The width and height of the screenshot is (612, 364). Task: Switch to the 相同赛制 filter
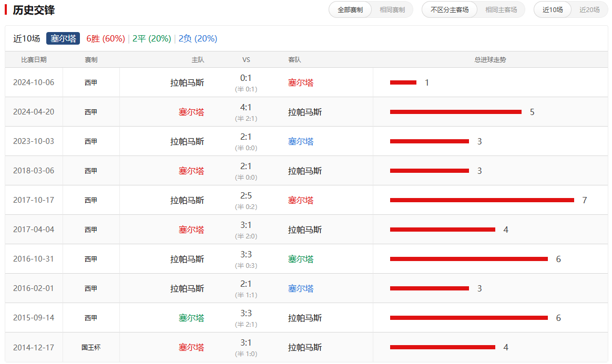[393, 9]
